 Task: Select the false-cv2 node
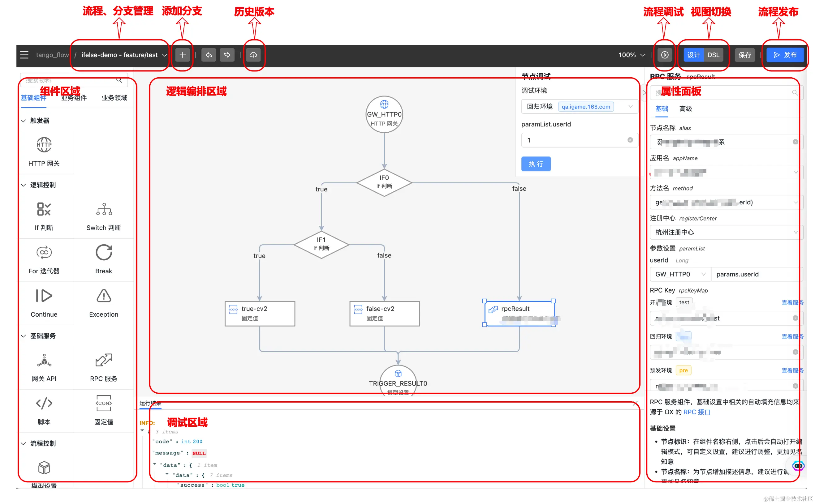coord(385,313)
